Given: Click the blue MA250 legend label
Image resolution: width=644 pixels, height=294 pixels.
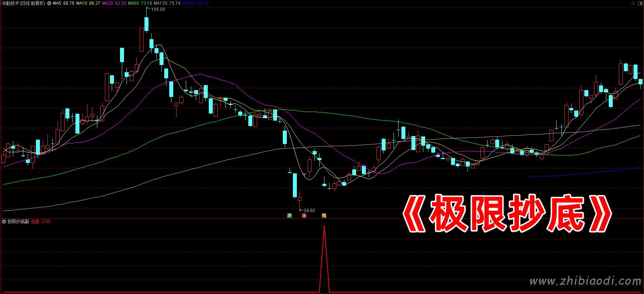Looking at the screenshot, I should 195,3.
